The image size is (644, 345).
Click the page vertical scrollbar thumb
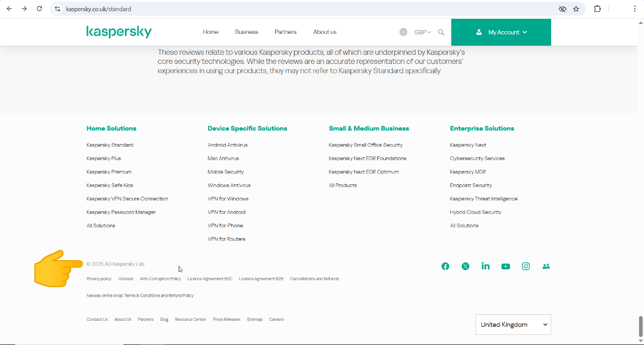640,325
